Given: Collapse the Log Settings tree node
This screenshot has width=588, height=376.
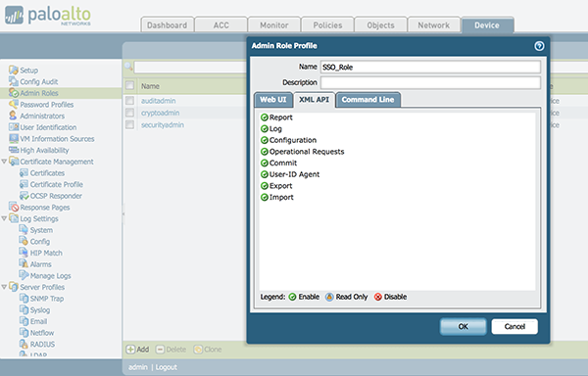Looking at the screenshot, I should (4, 218).
